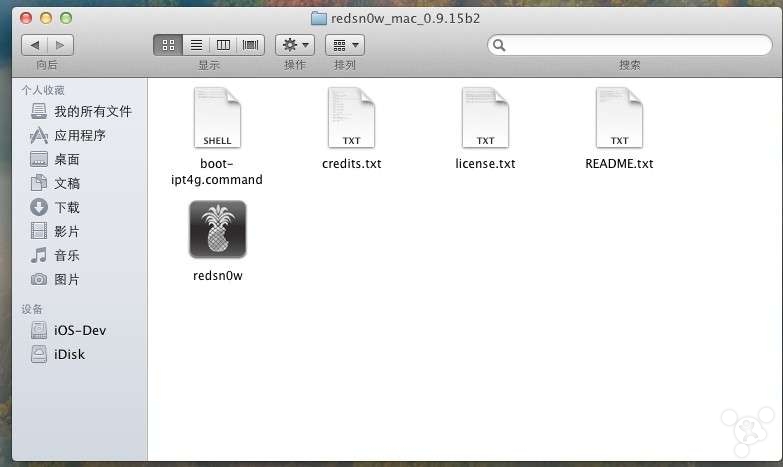Select the license.txt file icon
783x467 pixels.
[485, 118]
